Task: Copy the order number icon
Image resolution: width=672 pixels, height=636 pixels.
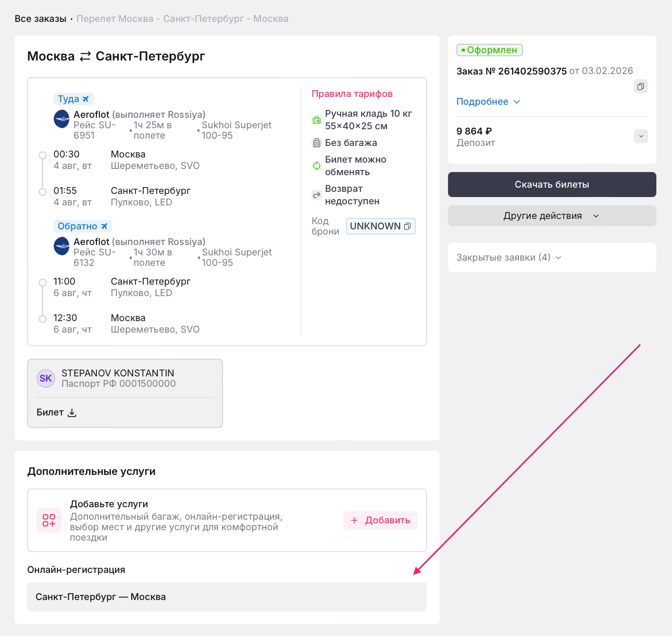Action: tap(641, 87)
